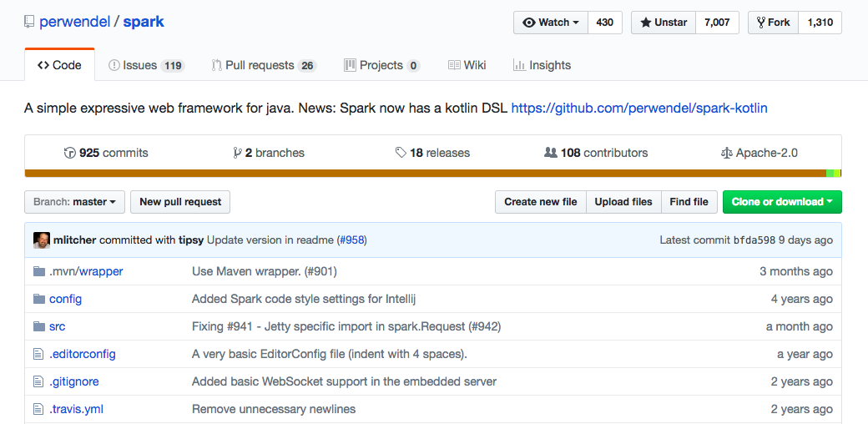The width and height of the screenshot is (868, 424).
Task: Open the .travis.yml file
Action: [x=76, y=409]
